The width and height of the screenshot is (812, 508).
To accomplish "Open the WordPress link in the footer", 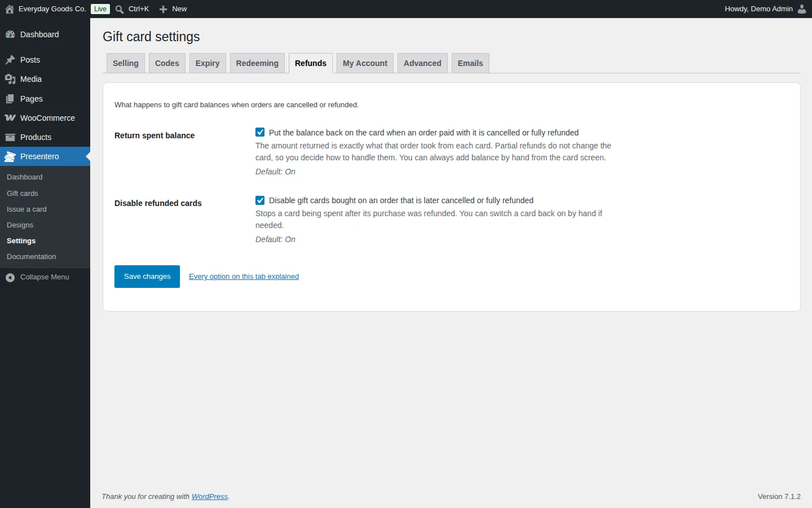I will pyautogui.click(x=210, y=497).
